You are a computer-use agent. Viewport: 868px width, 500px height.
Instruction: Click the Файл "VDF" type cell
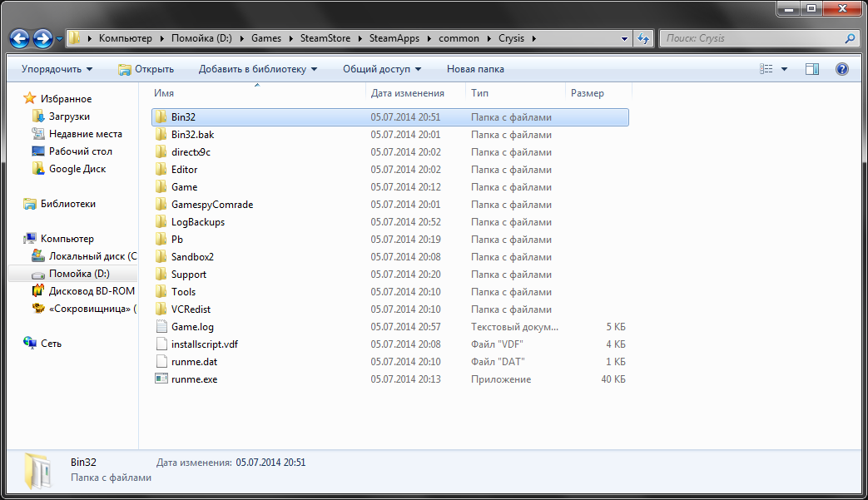pos(497,344)
